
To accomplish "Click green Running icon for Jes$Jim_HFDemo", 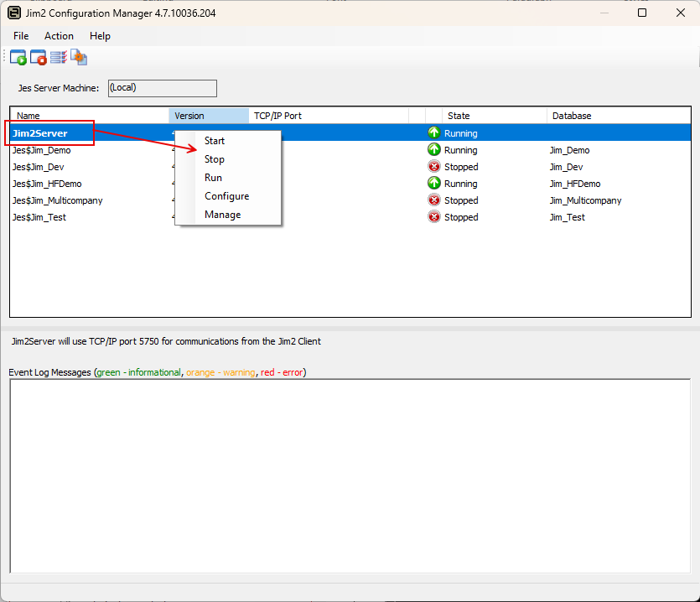I will 434,183.
